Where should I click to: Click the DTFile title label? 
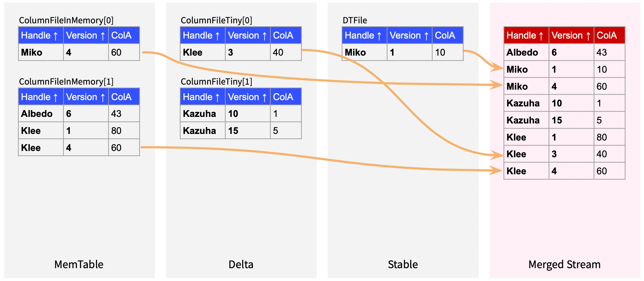pyautogui.click(x=355, y=20)
